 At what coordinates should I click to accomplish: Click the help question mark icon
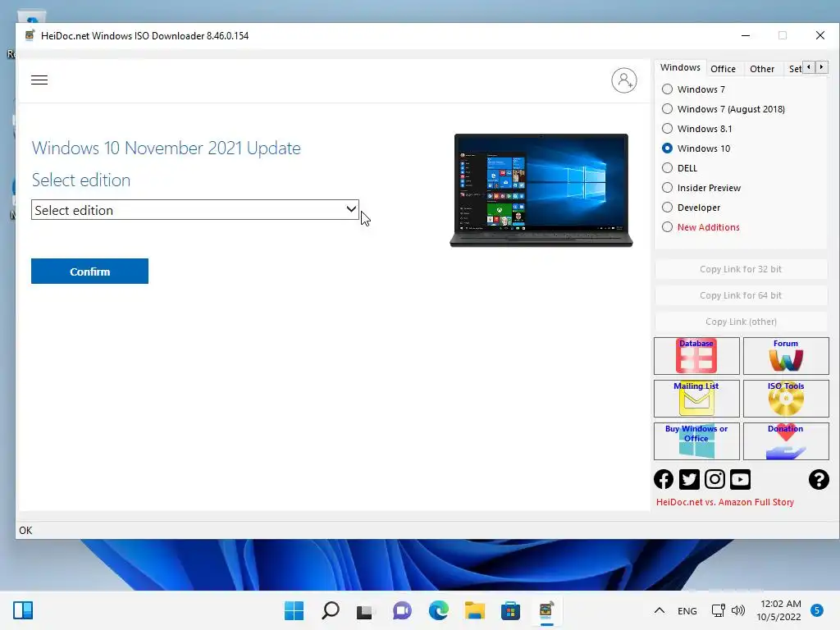pos(819,479)
